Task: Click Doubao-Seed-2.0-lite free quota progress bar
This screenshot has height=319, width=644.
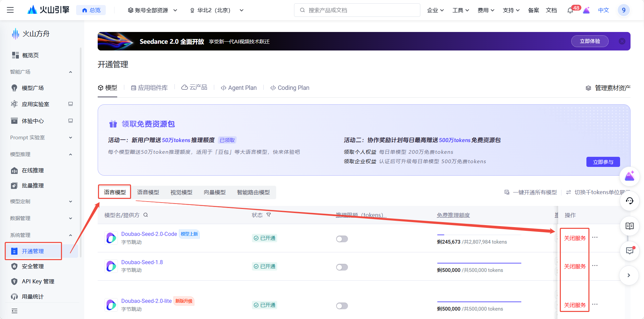Action: [x=479, y=302]
